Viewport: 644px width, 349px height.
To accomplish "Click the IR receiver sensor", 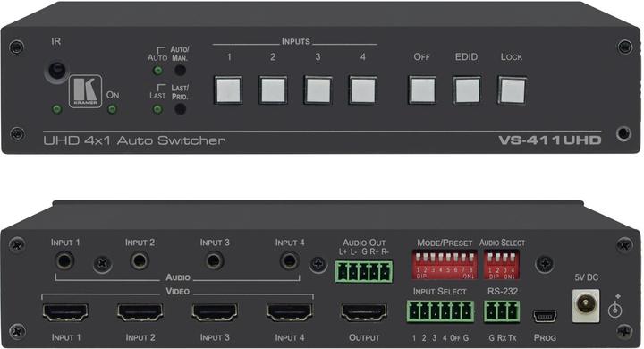I will (56, 71).
